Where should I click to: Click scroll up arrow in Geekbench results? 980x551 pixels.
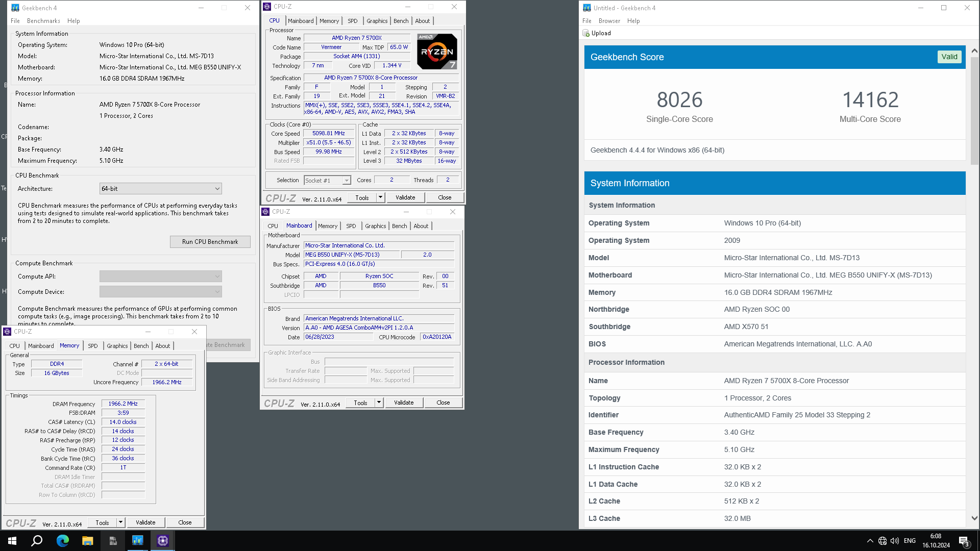pos(974,51)
